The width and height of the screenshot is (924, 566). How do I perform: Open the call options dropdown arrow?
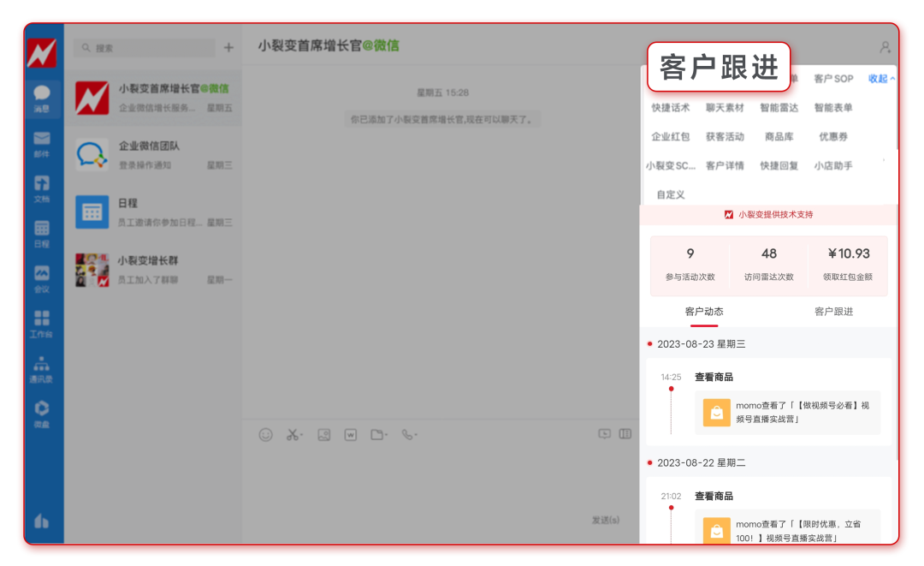coord(417,434)
